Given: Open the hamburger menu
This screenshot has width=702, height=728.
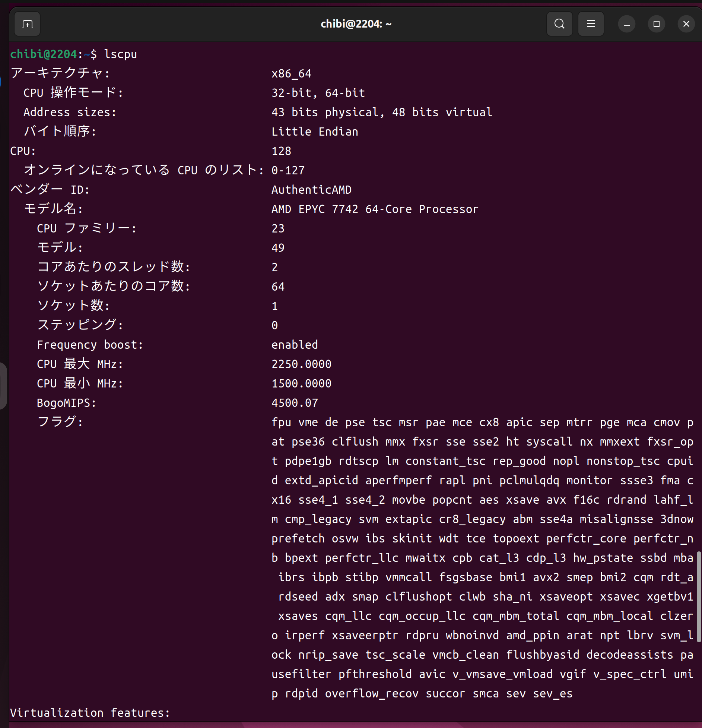Looking at the screenshot, I should tap(591, 24).
